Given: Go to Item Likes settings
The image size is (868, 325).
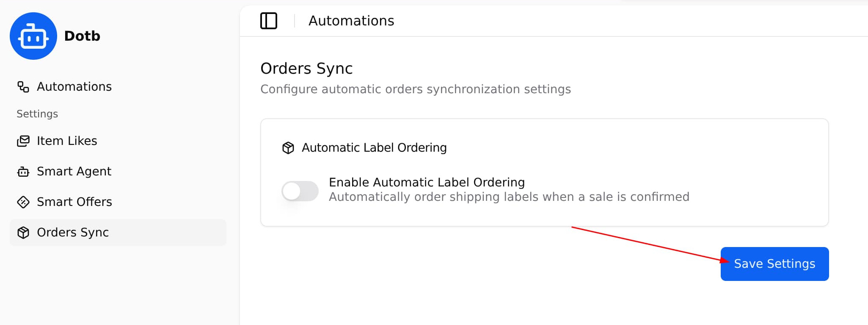Looking at the screenshot, I should pos(67,141).
